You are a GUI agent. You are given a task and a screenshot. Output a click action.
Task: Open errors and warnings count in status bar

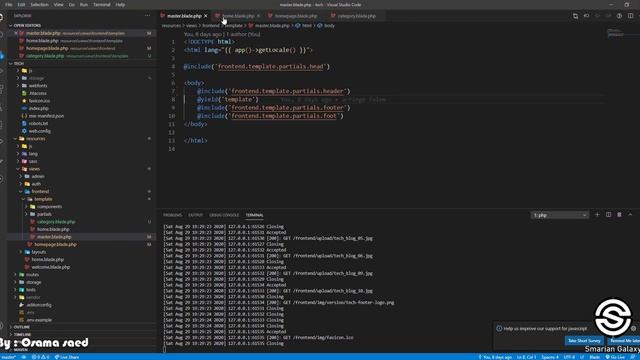(x=40, y=357)
